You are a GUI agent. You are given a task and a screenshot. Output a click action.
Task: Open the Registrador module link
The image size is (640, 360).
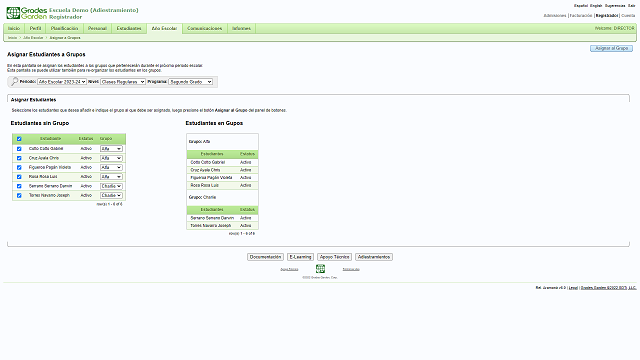pos(607,16)
